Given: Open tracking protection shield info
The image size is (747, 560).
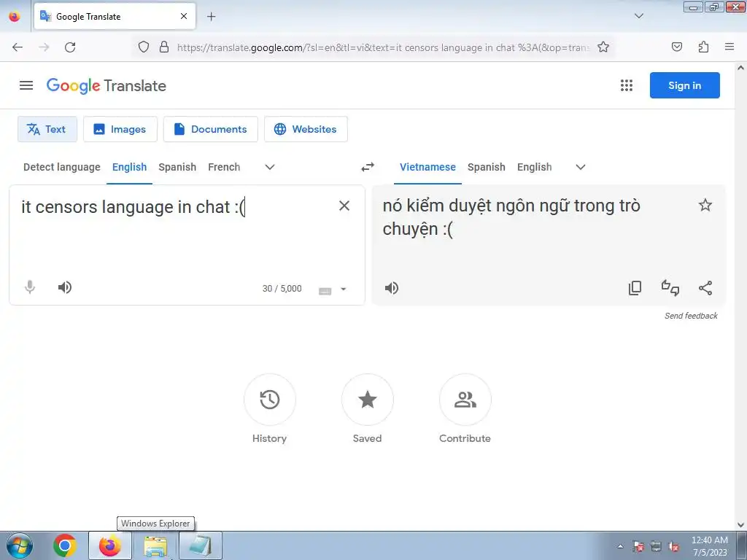Looking at the screenshot, I should (144, 47).
